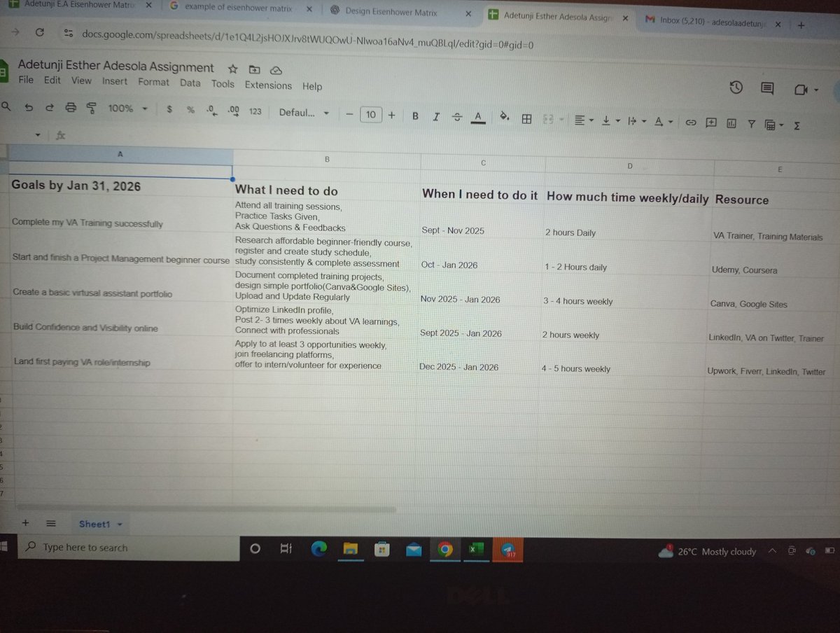Open the Default font dropdown
840x633 pixels.
(x=304, y=113)
